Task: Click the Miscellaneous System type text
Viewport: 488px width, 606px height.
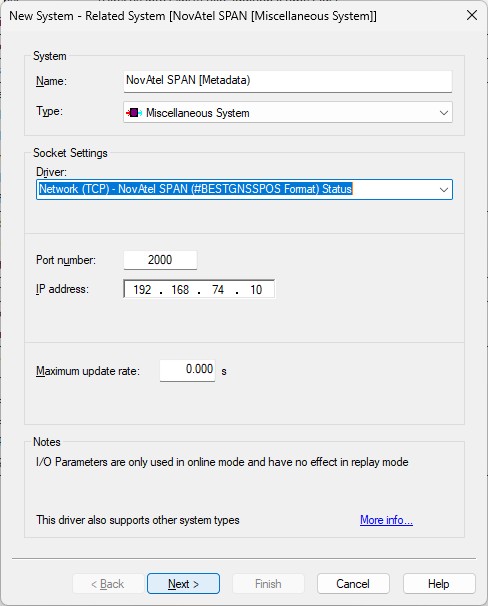Action: [x=197, y=113]
